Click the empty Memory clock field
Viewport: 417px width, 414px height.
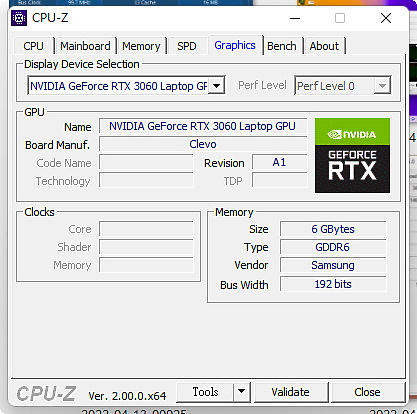146,265
